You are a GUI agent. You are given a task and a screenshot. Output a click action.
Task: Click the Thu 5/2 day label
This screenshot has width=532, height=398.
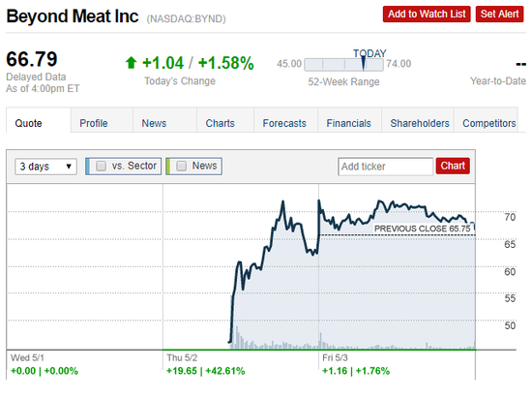[182, 357]
